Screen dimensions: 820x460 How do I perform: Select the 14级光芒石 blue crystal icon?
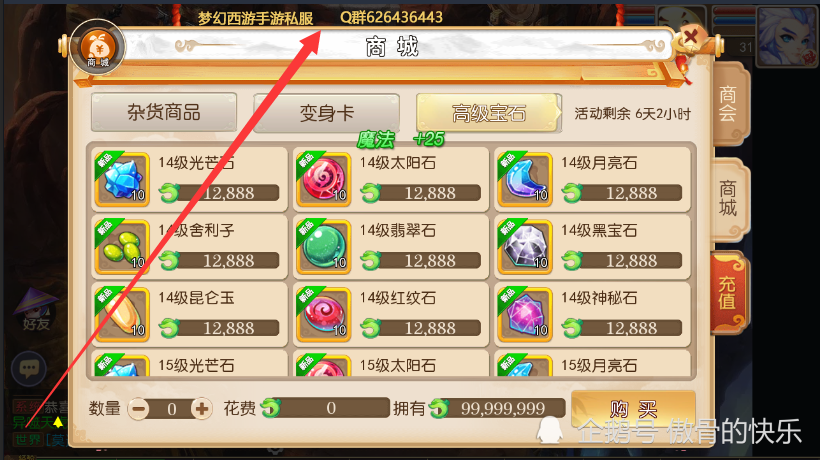[122, 179]
